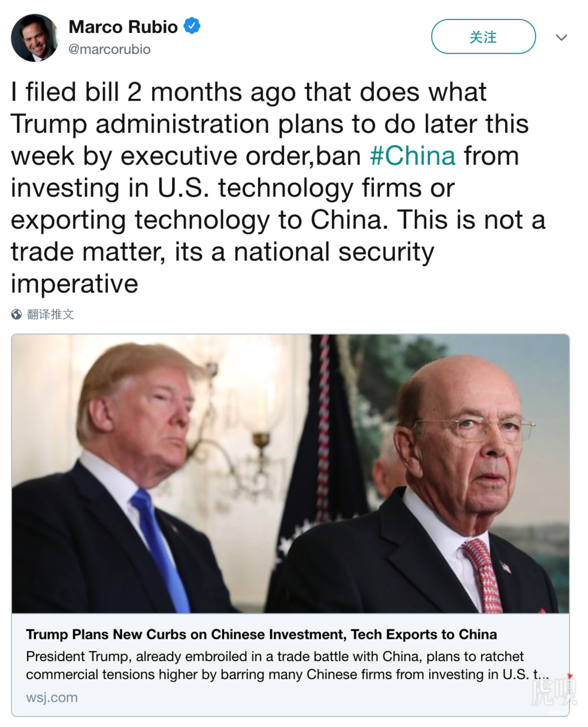Open the 'Trump Plans New Curbs' article headline
Viewport: 588px width, 727px height.
click(x=262, y=635)
